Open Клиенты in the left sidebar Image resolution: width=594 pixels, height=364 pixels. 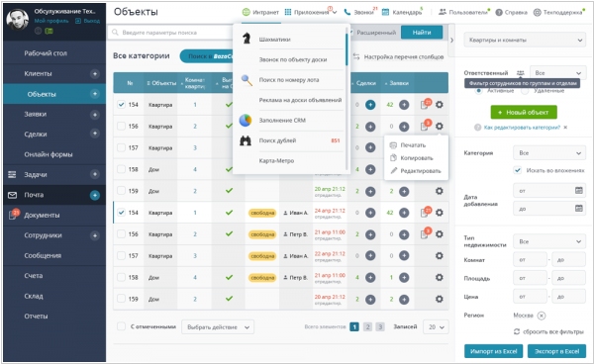(x=38, y=73)
